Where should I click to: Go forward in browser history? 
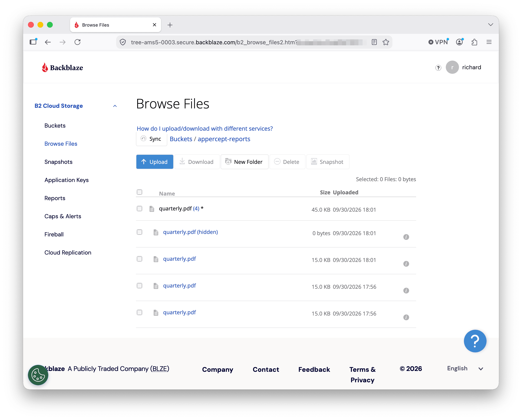tap(62, 42)
